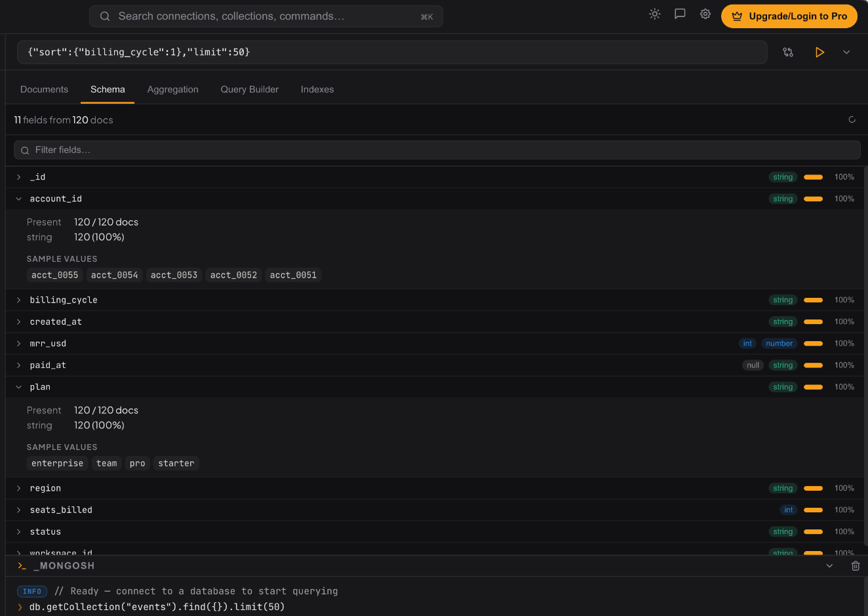This screenshot has height=616, width=868.
Task: Switch to the Documents tab
Action: pyautogui.click(x=44, y=89)
